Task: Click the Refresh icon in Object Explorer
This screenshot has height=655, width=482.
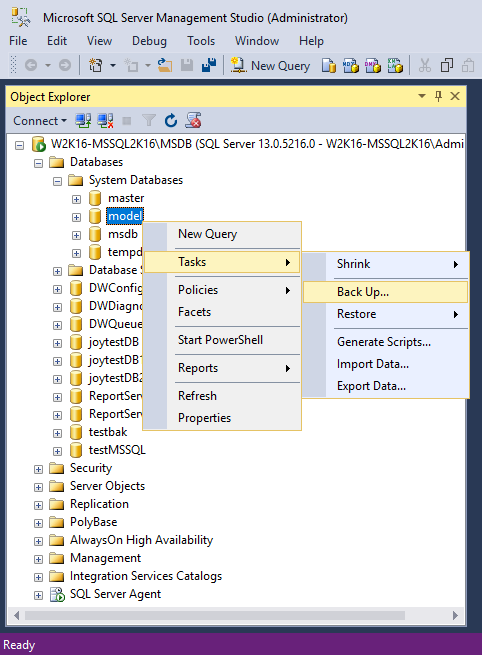Action: [171, 121]
